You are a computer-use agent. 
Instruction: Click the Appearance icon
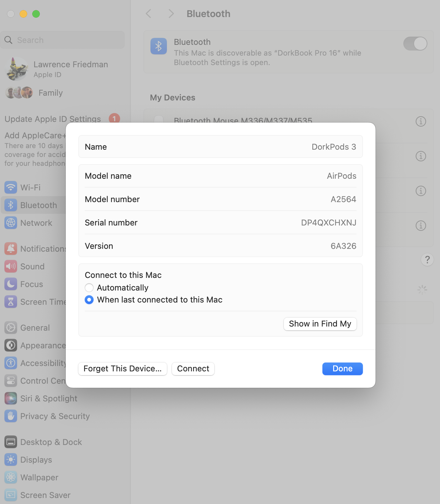(11, 345)
